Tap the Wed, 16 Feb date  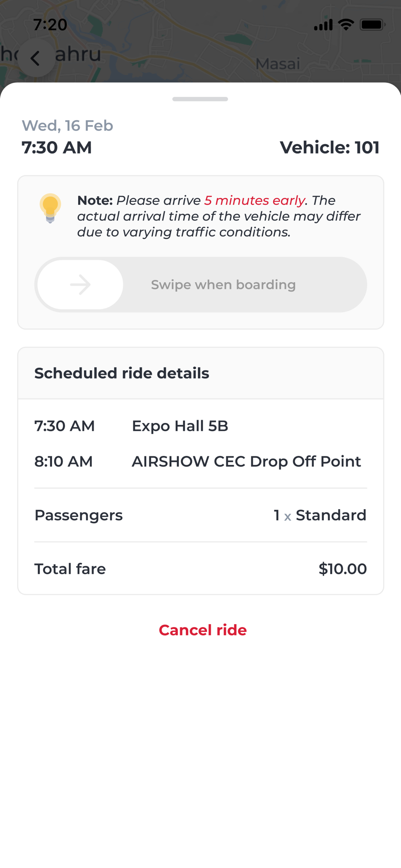(67, 125)
